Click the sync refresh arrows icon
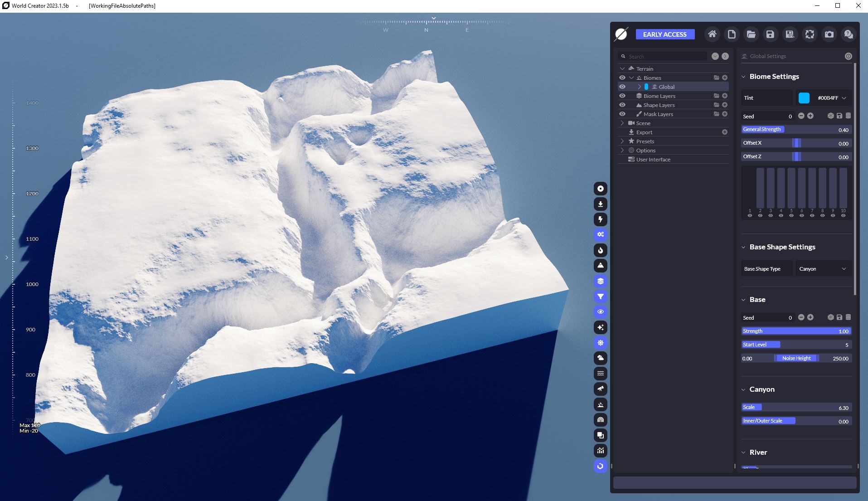868x501 pixels. 810,34
